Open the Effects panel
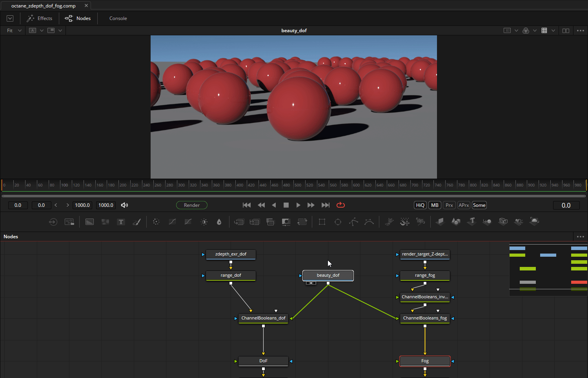This screenshot has height=378, width=588. point(40,18)
